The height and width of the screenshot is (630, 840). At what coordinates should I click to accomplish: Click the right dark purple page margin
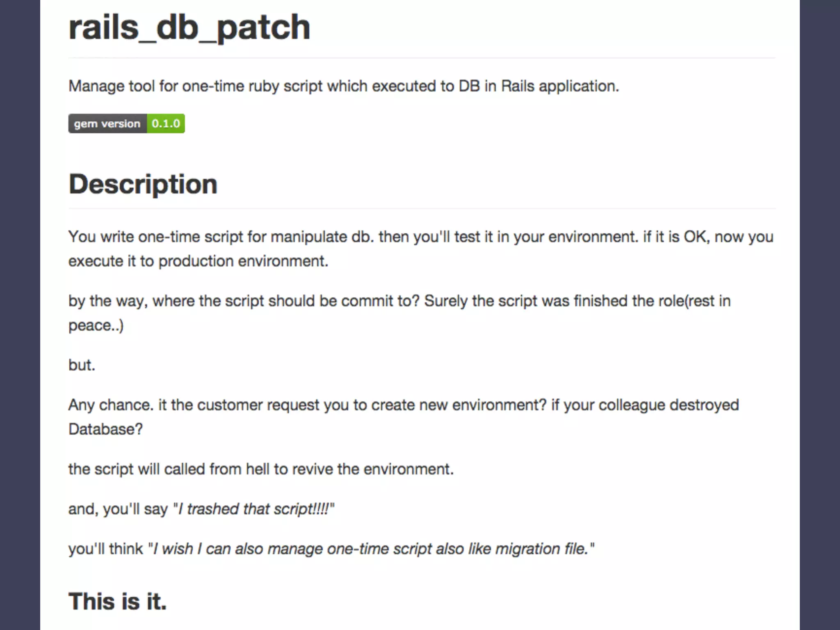pyautogui.click(x=820, y=315)
